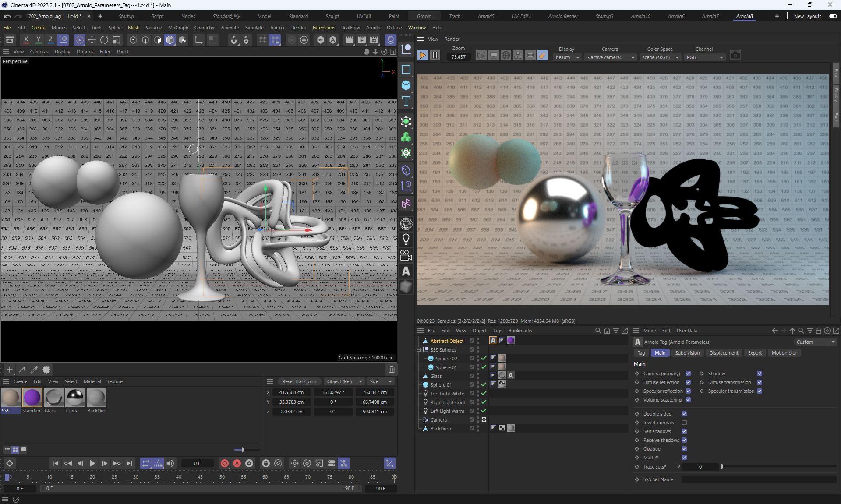The height and width of the screenshot is (504, 841).
Task: Click the Reset Transform button
Action: point(299,381)
